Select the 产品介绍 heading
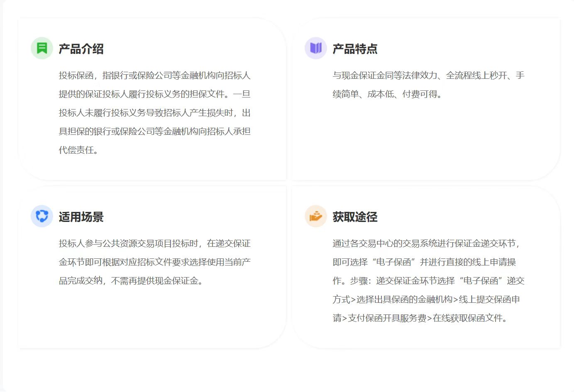This screenshot has width=574, height=392. click(x=81, y=49)
